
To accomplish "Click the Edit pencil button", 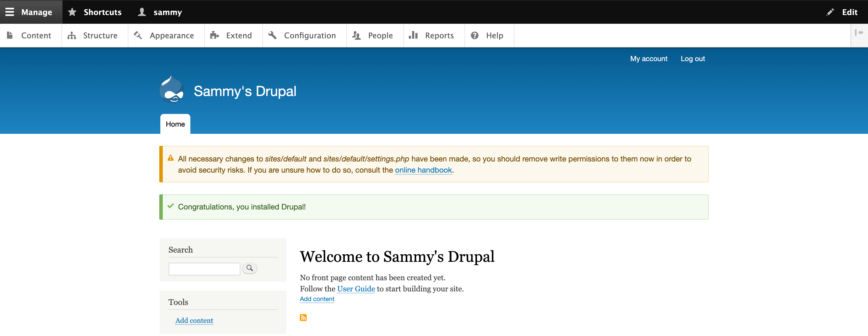I will 842,12.
